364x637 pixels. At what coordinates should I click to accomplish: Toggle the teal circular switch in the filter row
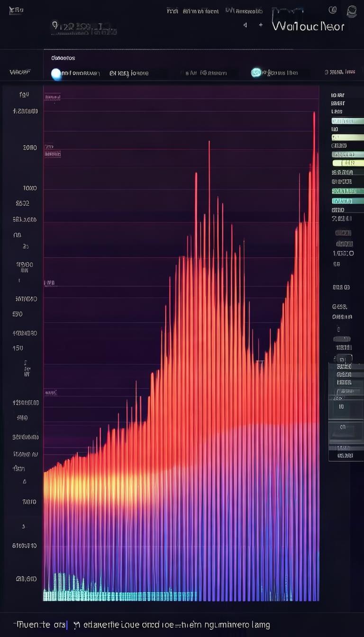point(256,73)
